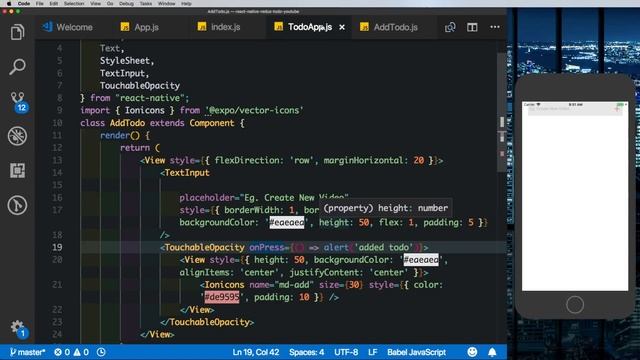Click the master branch indicator
This screenshot has width=640, height=360.
(27, 352)
